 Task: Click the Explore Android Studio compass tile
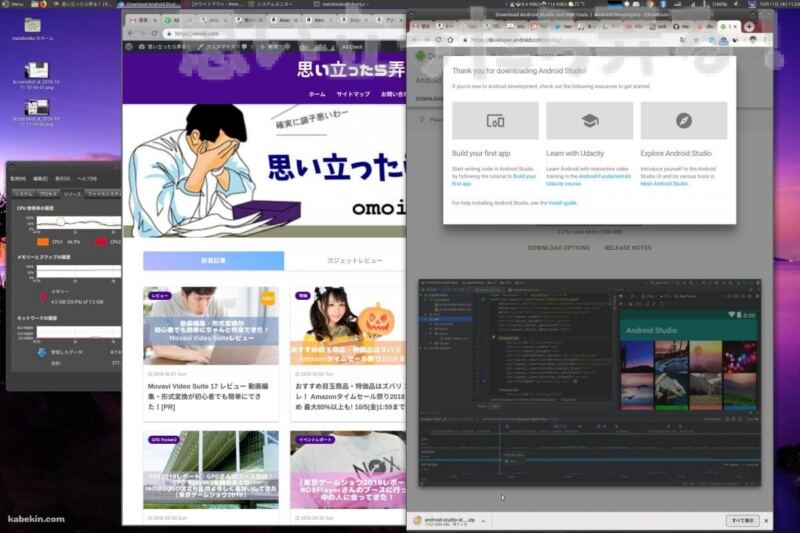pyautogui.click(x=684, y=120)
